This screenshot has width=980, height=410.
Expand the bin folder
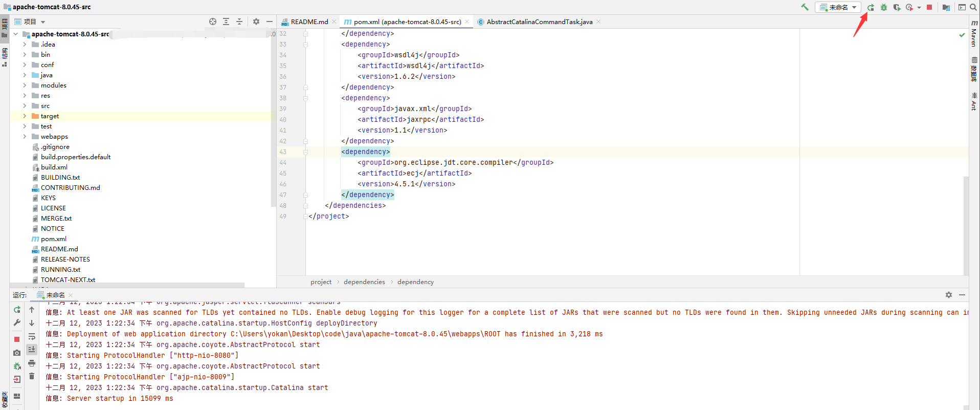25,55
